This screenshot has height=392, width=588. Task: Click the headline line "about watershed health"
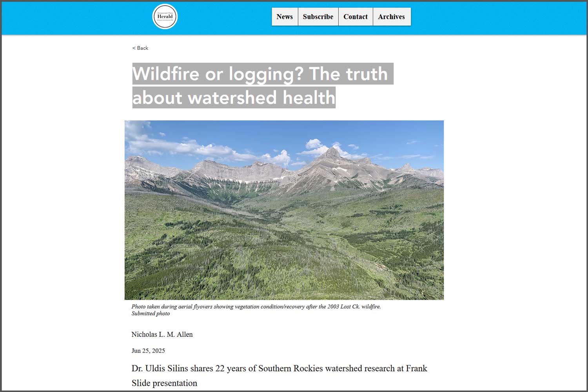point(234,98)
